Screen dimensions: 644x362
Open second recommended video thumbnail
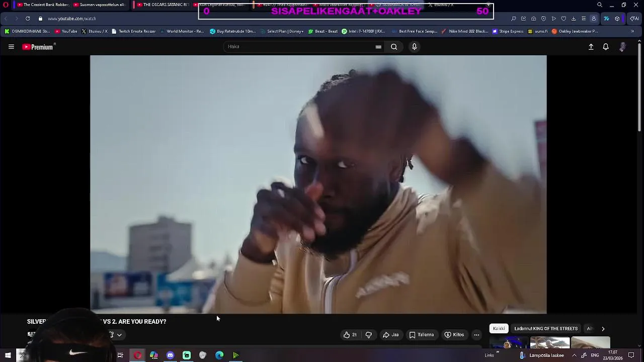pos(550,343)
